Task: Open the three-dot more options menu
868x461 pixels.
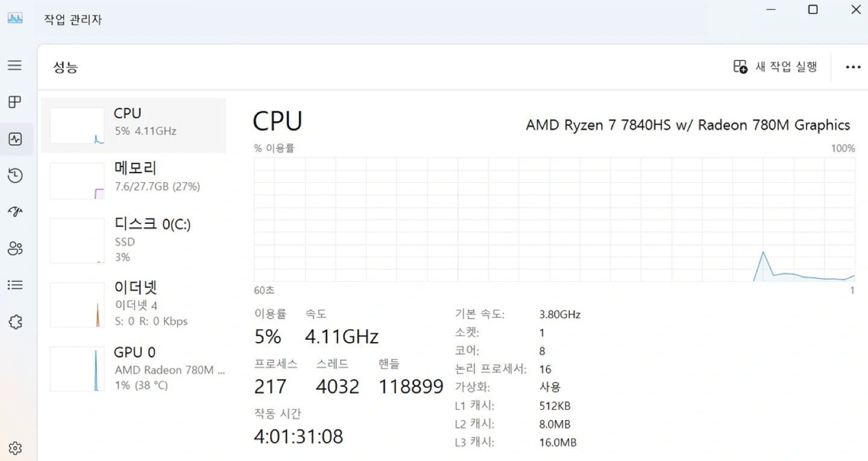Action: (x=853, y=67)
